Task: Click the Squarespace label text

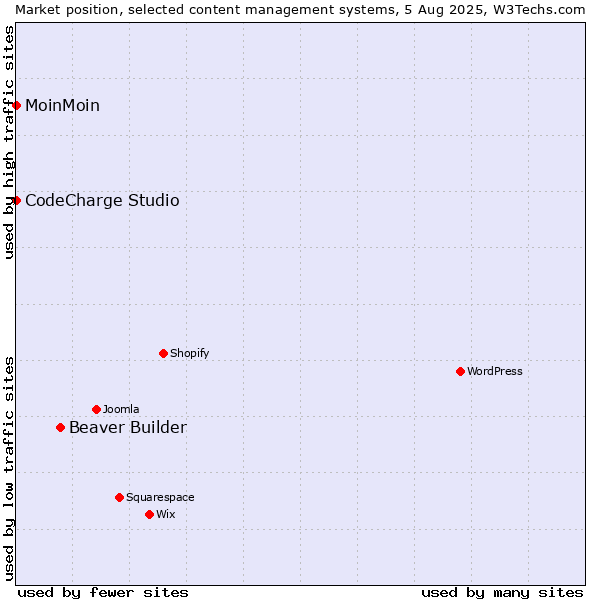Action: pos(160,497)
